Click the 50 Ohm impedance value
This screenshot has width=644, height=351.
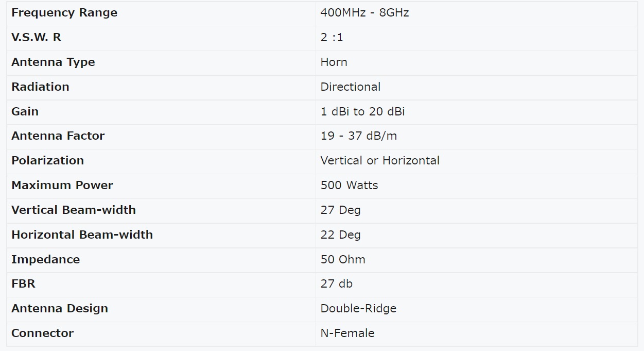click(343, 259)
